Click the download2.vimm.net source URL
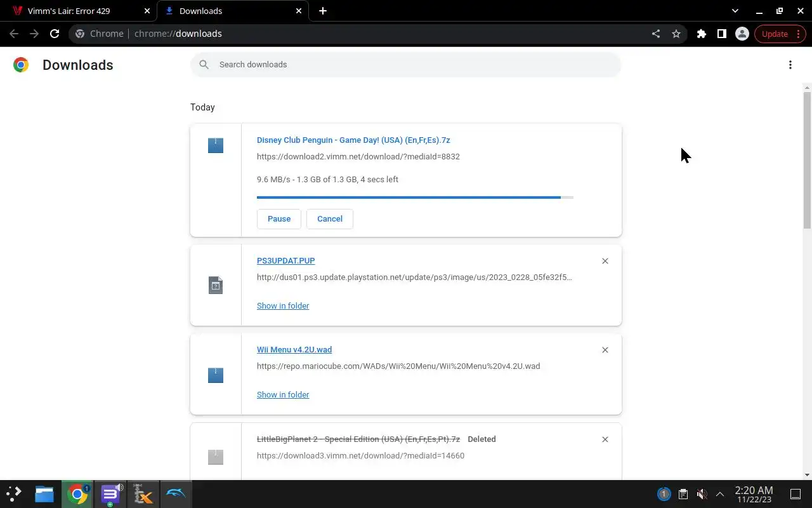 click(358, 157)
